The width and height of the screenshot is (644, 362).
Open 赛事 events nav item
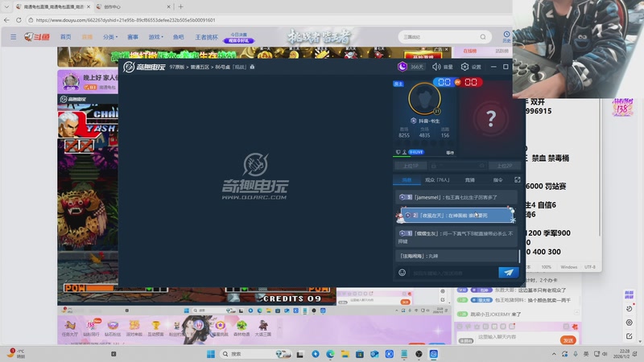pyautogui.click(x=133, y=37)
